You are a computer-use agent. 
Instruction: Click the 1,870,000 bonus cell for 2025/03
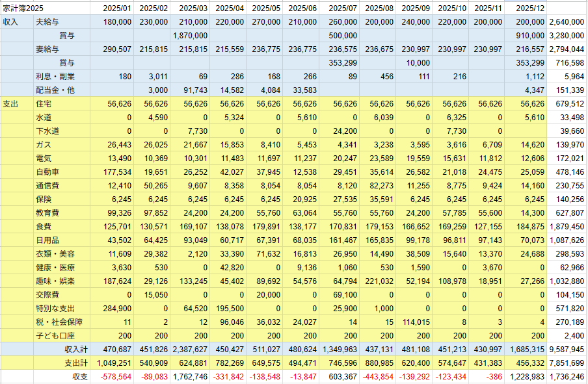point(191,36)
